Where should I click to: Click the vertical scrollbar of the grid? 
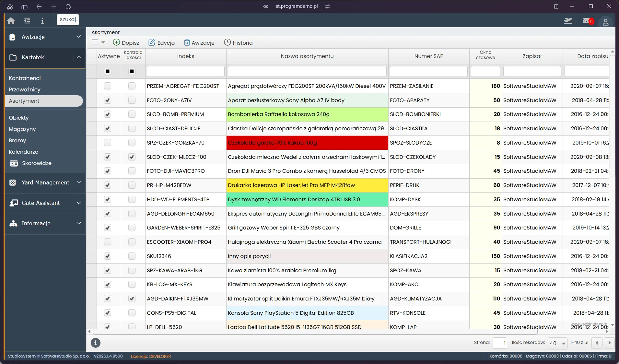click(x=612, y=115)
